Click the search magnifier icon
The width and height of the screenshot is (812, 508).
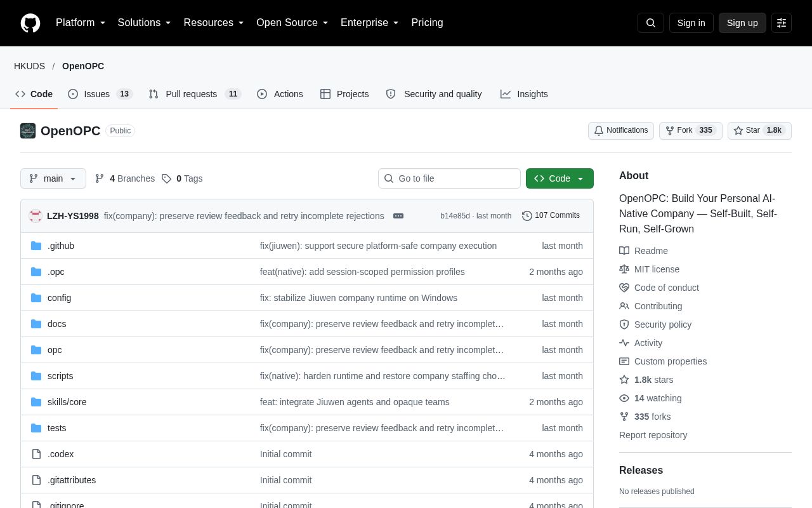[x=651, y=23]
